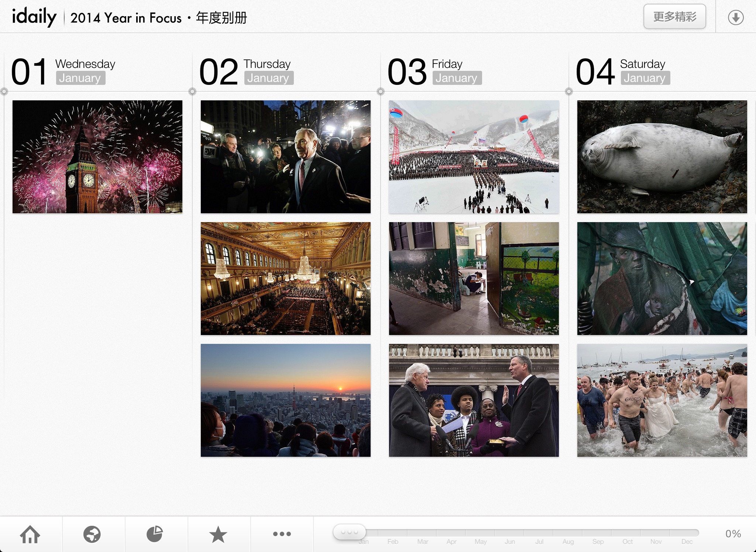This screenshot has height=552, width=756.
Task: Jump to Dec on the timeline
Action: (x=687, y=541)
